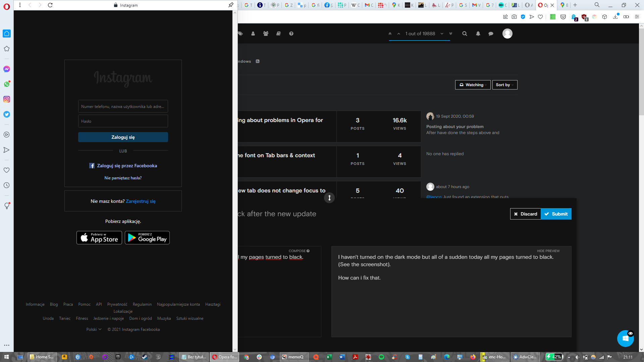Open the Player icon in sidebar
The height and width of the screenshot is (362, 644).
click(x=7, y=135)
